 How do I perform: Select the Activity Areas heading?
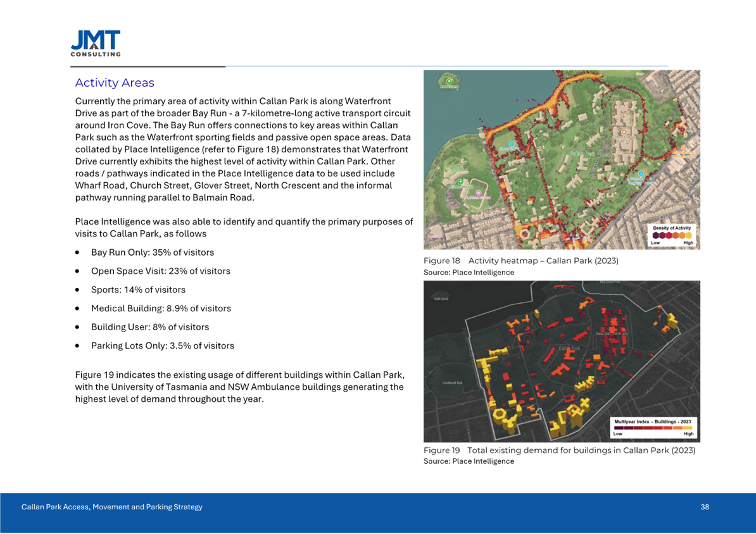click(115, 83)
